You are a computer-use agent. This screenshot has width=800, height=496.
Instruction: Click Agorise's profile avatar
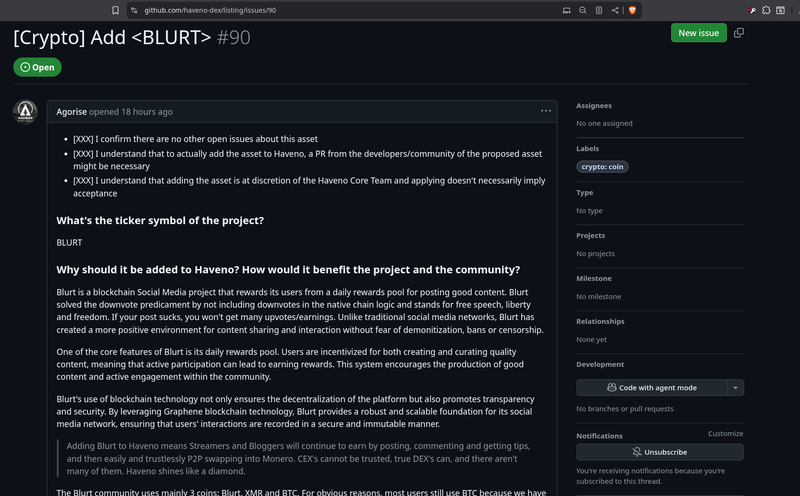click(x=26, y=112)
